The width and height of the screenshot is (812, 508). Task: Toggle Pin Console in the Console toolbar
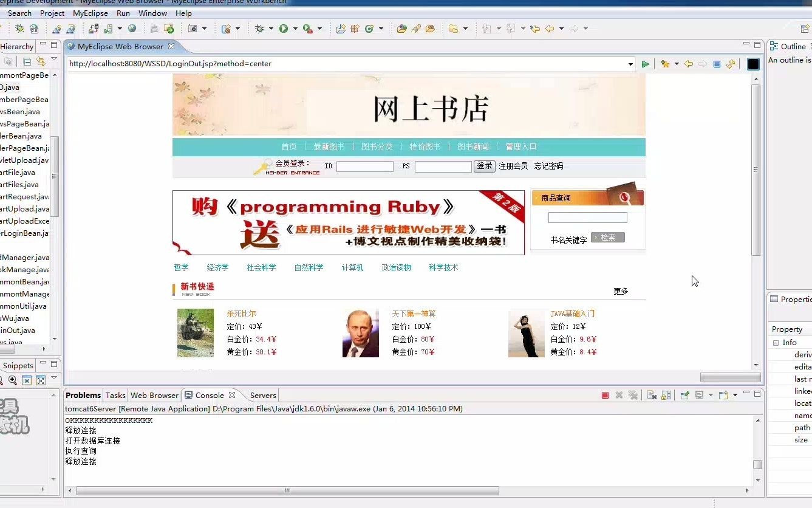click(x=685, y=394)
